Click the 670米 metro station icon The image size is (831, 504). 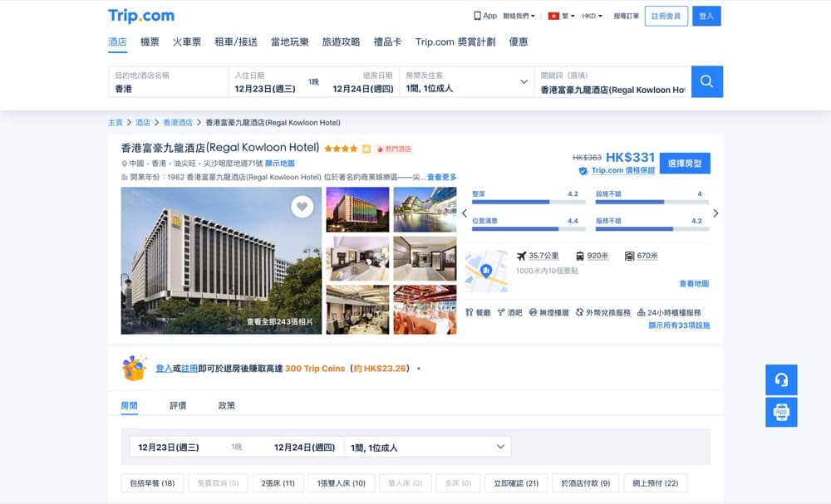(x=629, y=257)
